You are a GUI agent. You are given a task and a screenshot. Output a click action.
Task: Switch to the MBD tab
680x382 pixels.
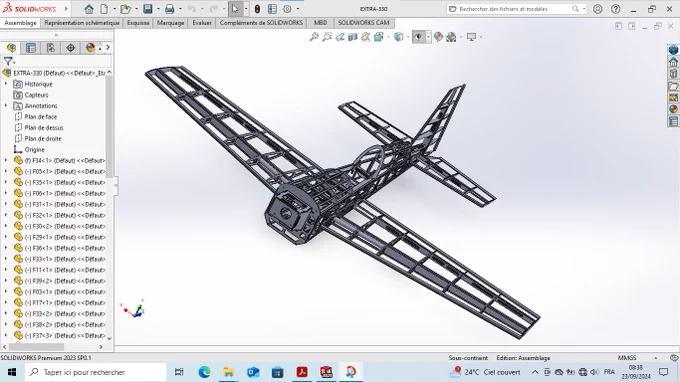click(x=320, y=23)
